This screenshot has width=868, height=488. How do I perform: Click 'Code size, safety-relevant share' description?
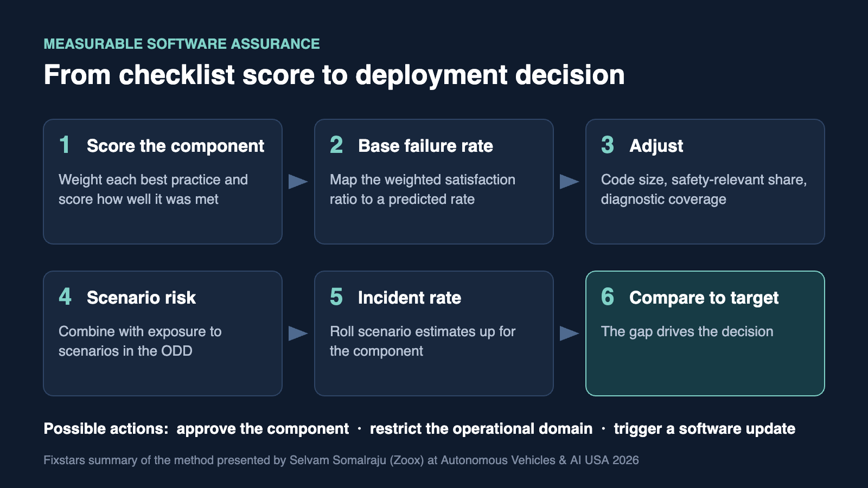tap(704, 189)
